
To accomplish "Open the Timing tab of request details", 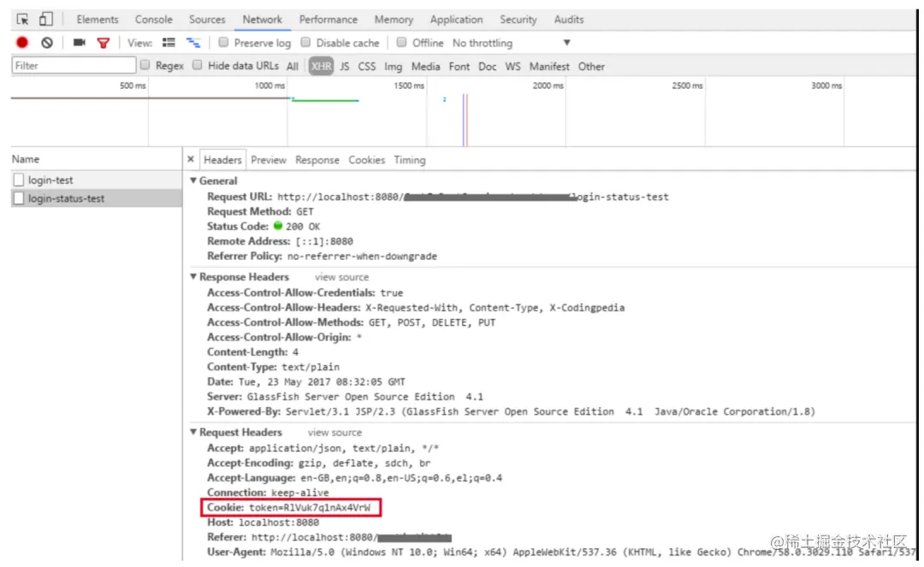I will [410, 160].
